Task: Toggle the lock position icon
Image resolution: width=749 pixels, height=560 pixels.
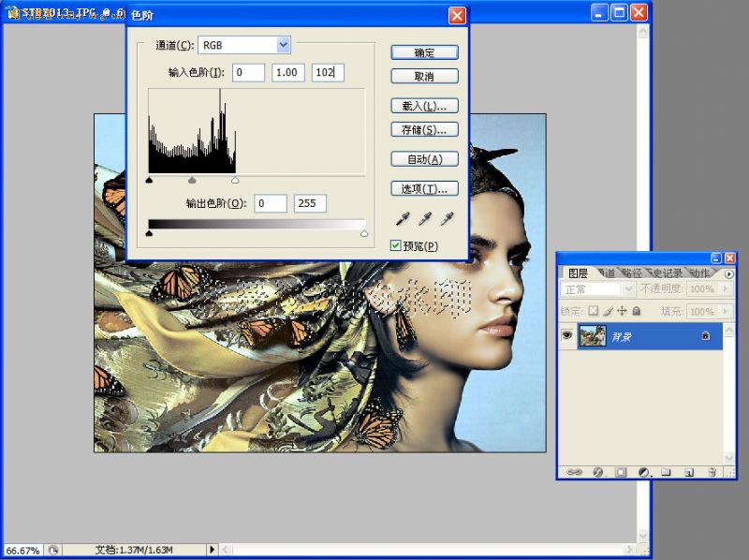Action: pos(622,311)
